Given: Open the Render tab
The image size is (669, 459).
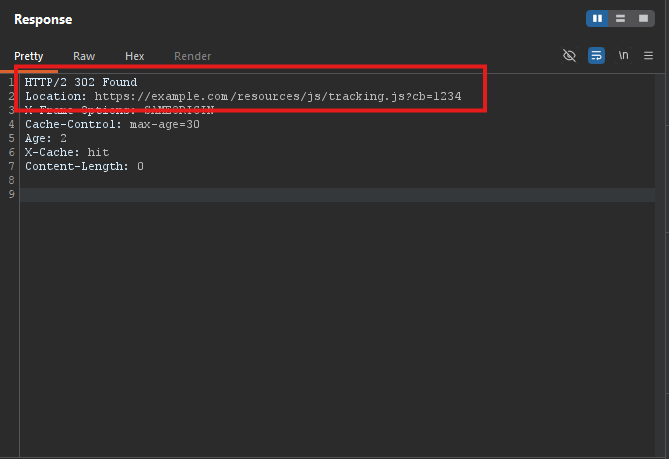Looking at the screenshot, I should tap(192, 56).
